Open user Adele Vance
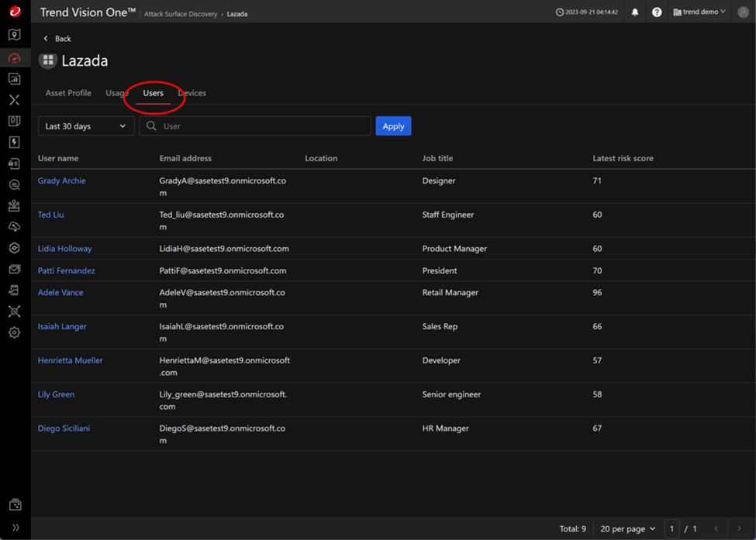The width and height of the screenshot is (756, 540). pos(60,292)
